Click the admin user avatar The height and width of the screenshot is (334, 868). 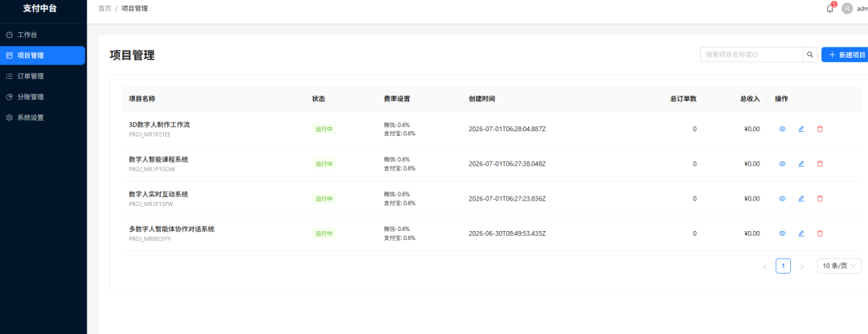pyautogui.click(x=847, y=8)
